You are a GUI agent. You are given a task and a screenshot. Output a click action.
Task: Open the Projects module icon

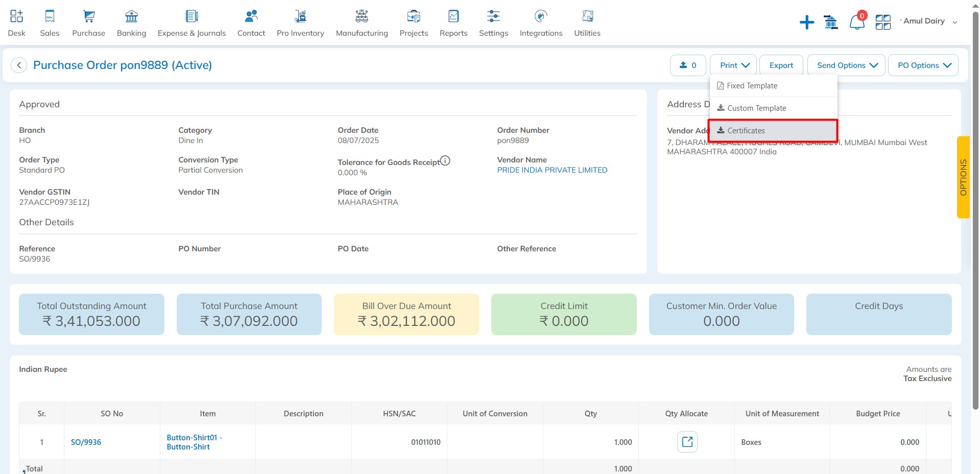(x=414, y=16)
